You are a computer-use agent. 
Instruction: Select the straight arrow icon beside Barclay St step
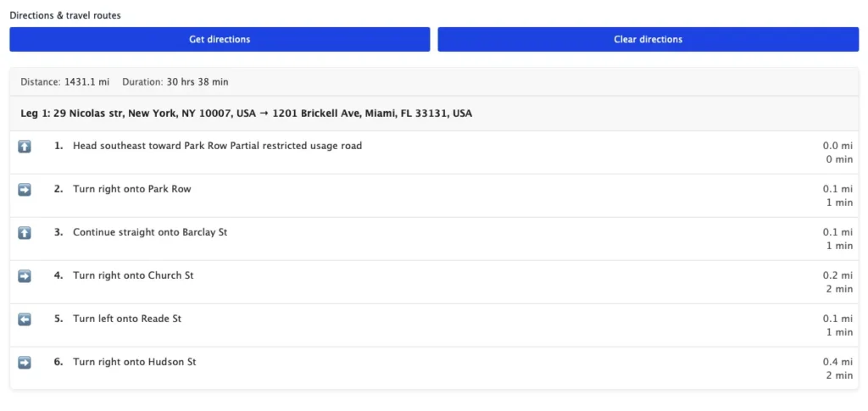(x=25, y=233)
